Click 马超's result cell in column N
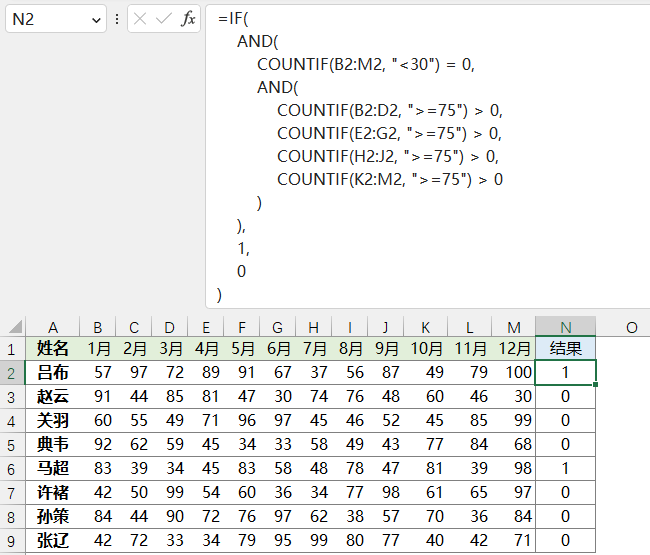The image size is (650, 555). (x=565, y=469)
